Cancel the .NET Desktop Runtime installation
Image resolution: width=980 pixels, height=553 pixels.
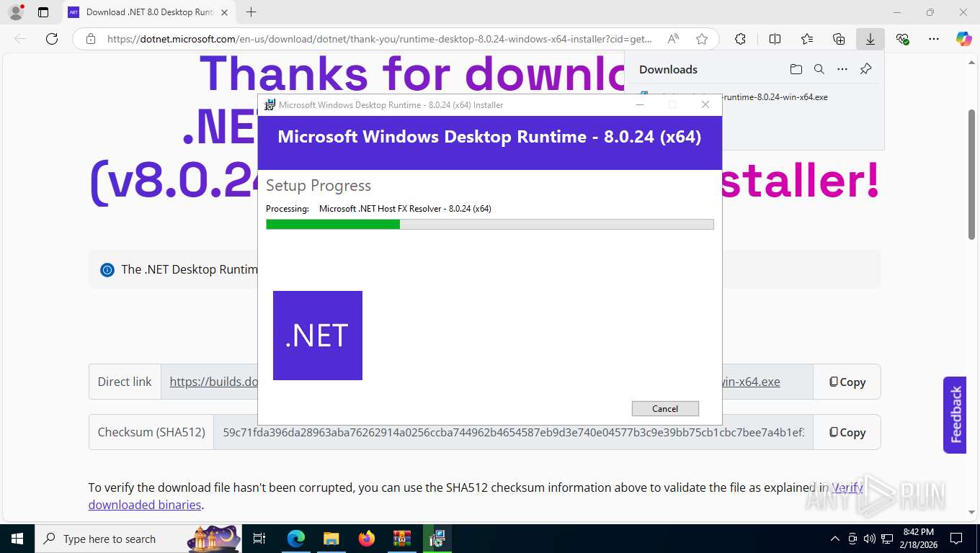click(x=665, y=408)
